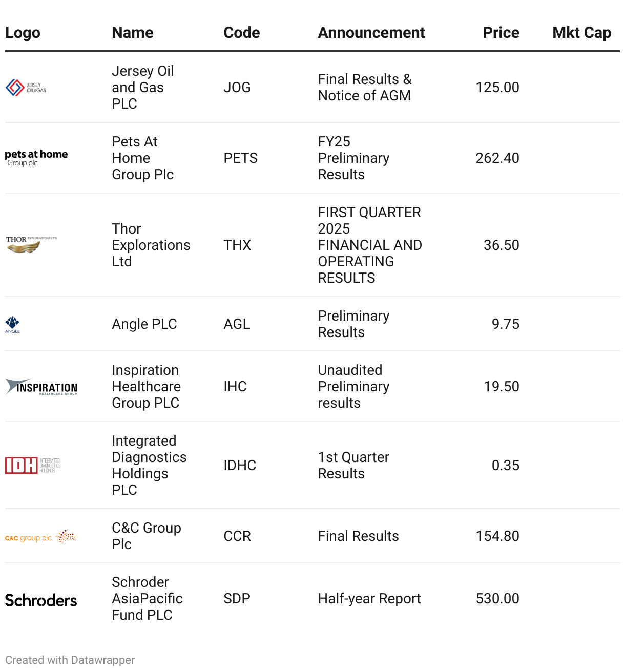Click the IDH Integrated Diagnostics logo
The width and height of the screenshot is (625, 672).
[x=33, y=465]
